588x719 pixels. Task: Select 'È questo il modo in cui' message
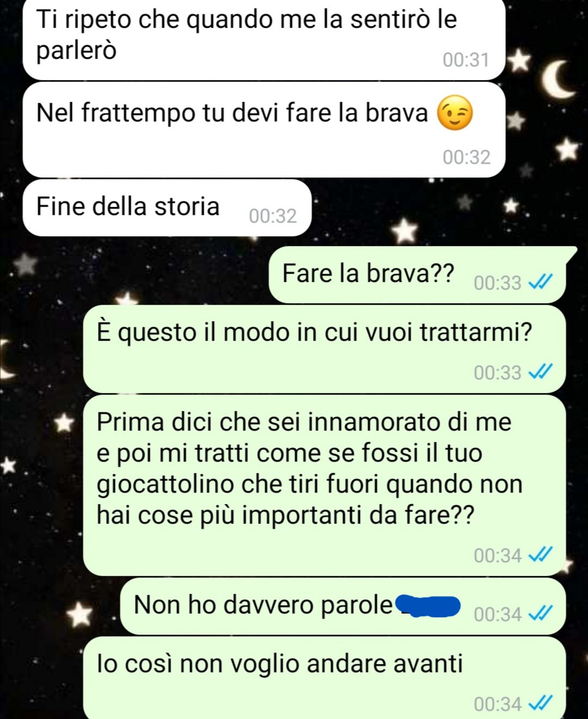click(x=324, y=349)
